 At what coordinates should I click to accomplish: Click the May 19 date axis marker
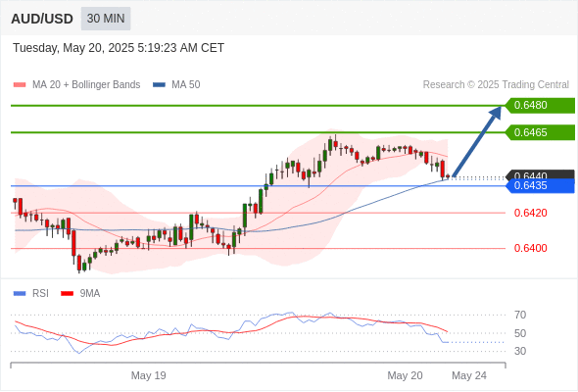pos(149,375)
